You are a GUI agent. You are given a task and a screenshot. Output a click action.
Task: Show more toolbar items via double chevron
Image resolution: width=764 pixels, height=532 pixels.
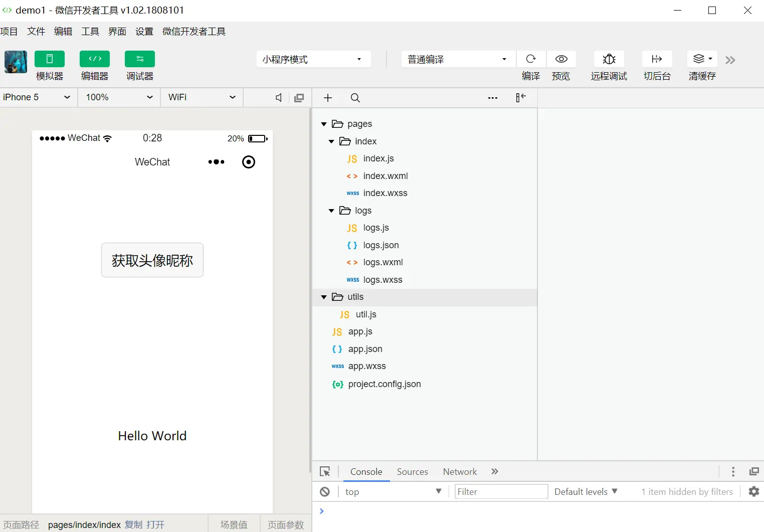point(730,60)
